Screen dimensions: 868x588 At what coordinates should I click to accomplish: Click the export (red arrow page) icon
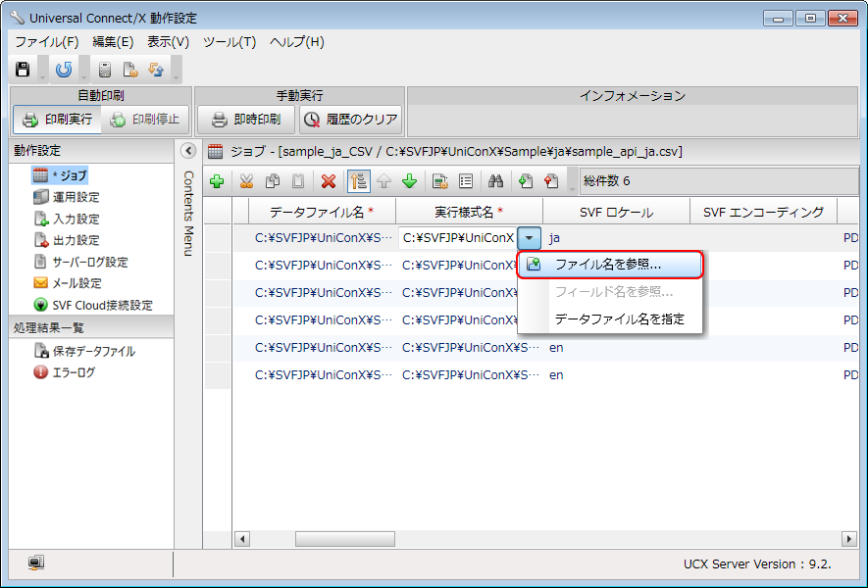(551, 181)
